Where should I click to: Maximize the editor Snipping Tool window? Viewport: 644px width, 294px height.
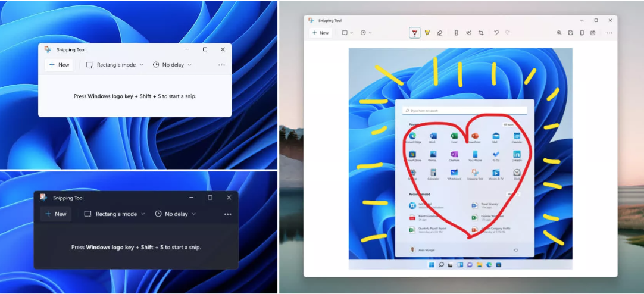tap(596, 20)
